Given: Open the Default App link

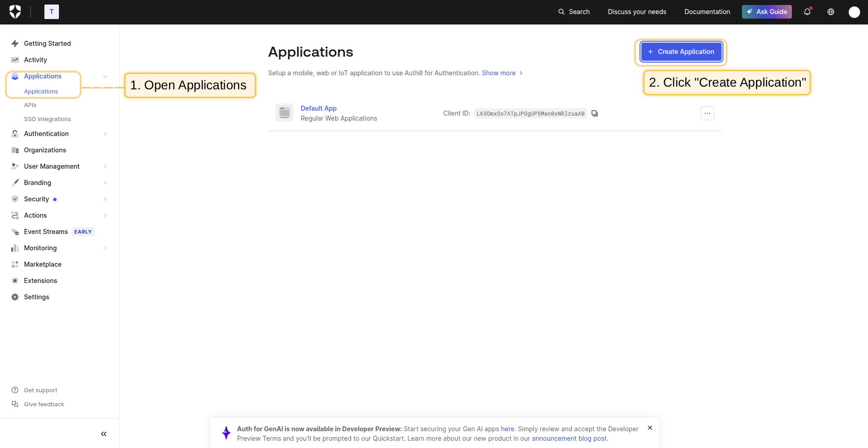Looking at the screenshot, I should (318, 108).
